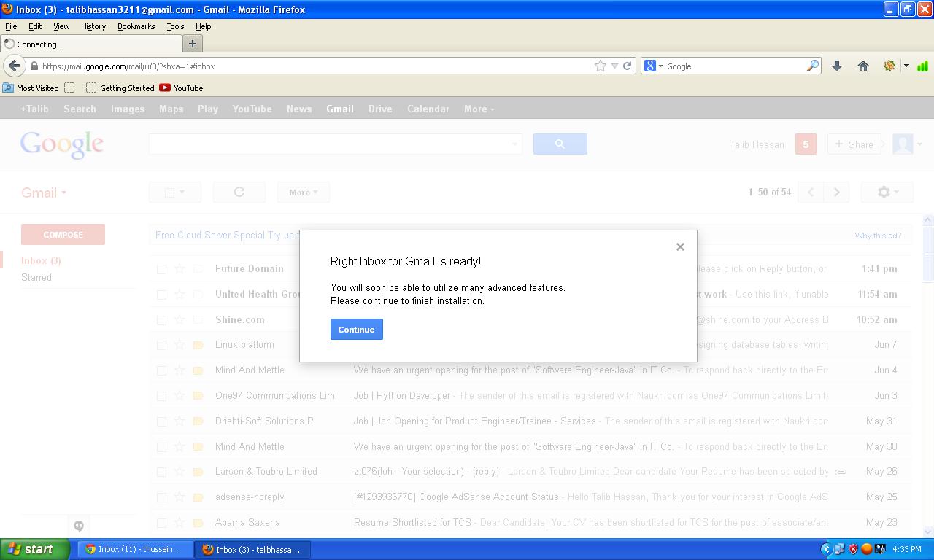934x560 pixels.
Task: Click the Gmail refresh icon
Action: coord(239,192)
